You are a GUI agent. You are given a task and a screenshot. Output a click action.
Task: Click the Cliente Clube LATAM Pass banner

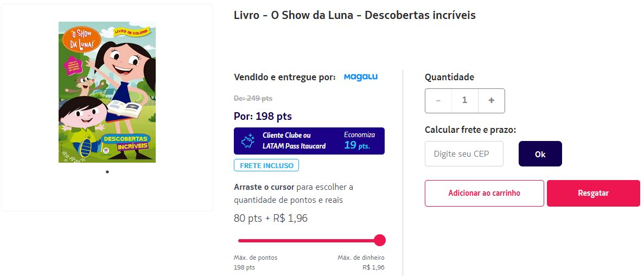309,141
